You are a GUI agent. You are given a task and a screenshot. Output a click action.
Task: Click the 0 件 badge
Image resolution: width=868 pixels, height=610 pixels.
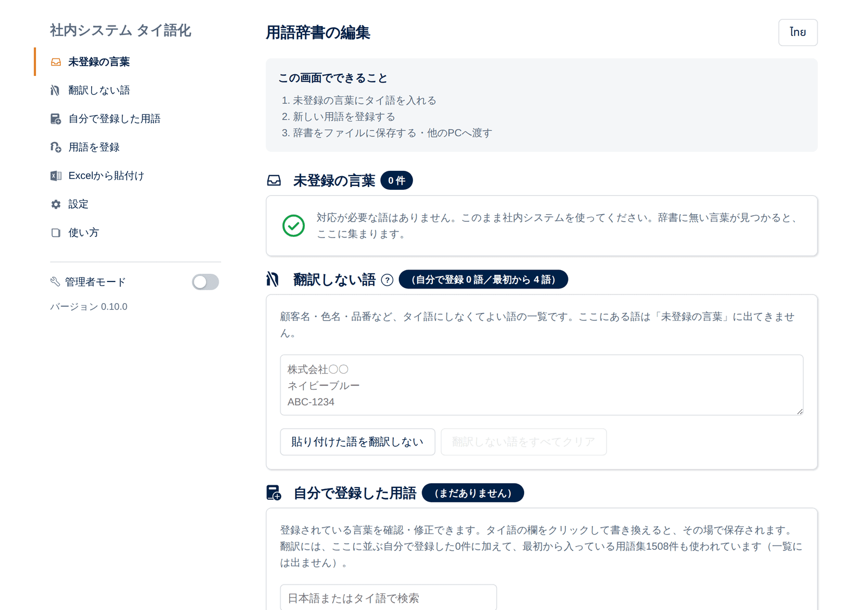pyautogui.click(x=397, y=181)
